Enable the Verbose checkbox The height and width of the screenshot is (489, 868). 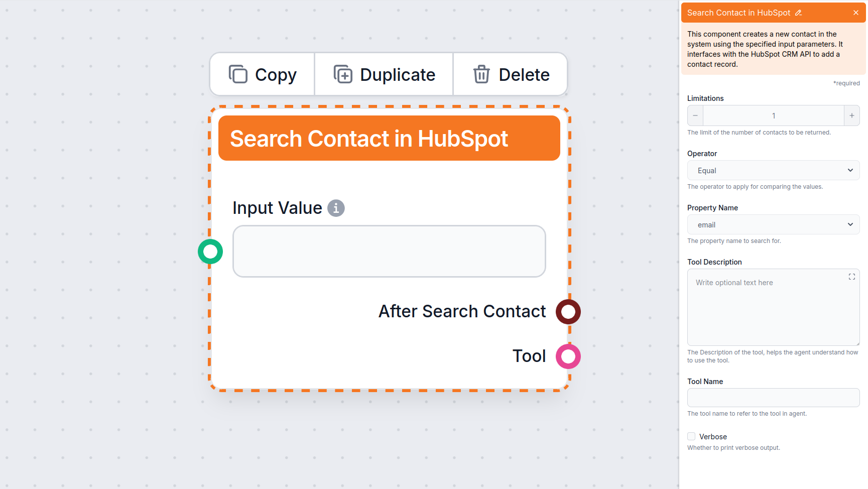tap(691, 436)
